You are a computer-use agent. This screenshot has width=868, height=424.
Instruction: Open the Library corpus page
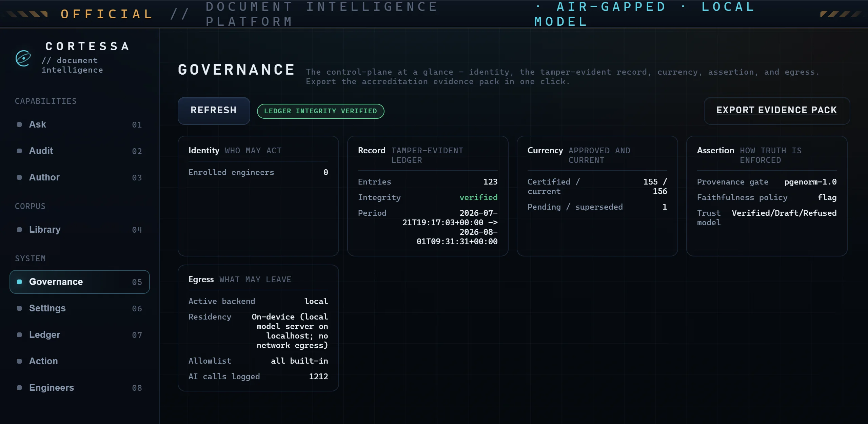tap(80, 230)
